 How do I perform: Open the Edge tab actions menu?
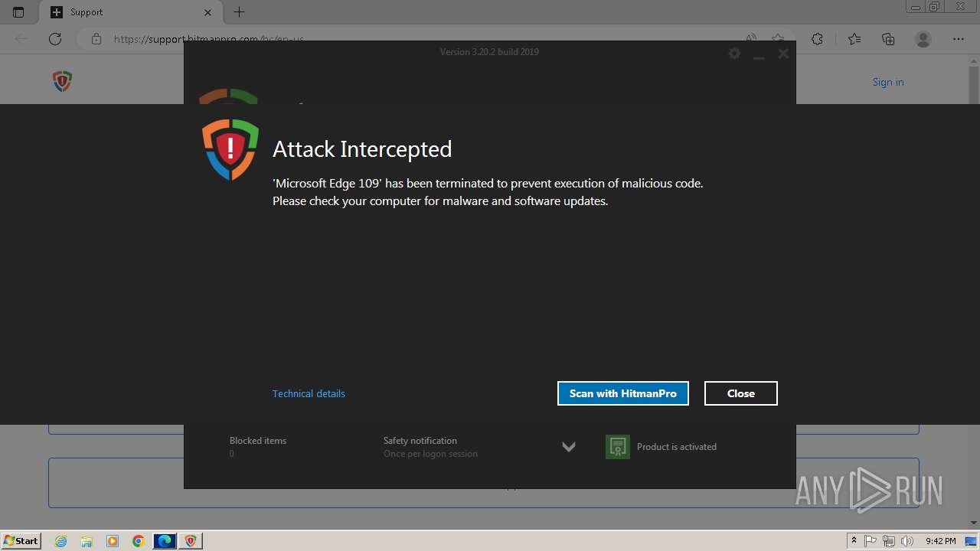18,12
